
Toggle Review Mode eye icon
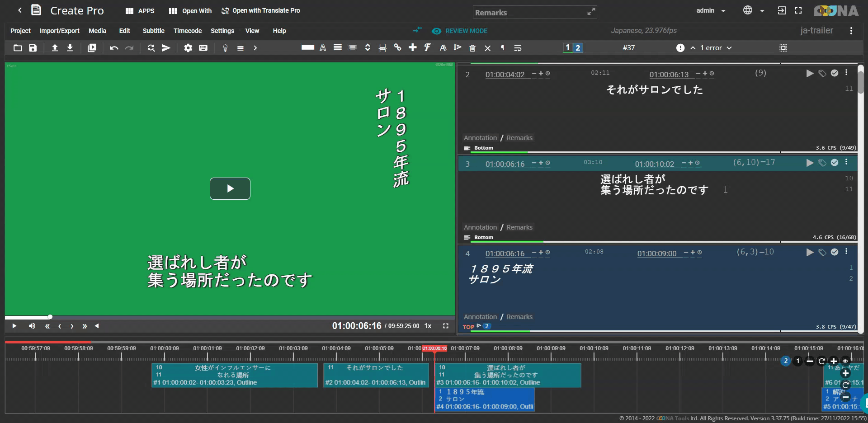tap(436, 31)
